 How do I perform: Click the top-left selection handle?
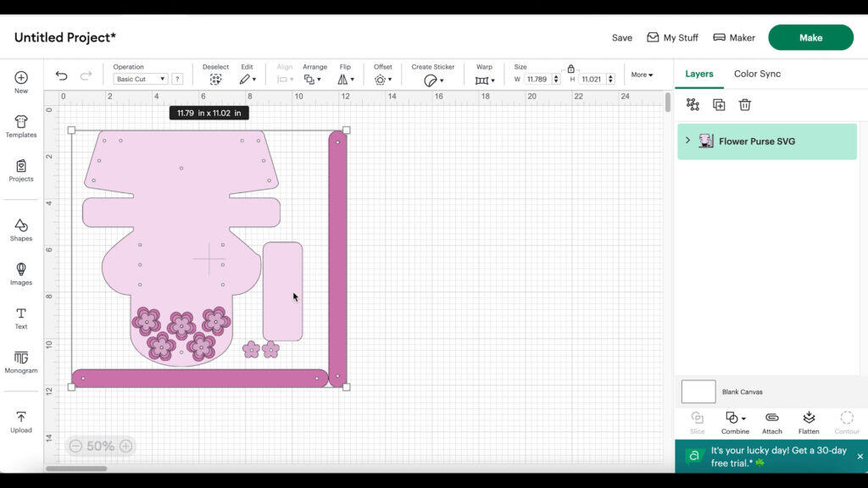[71, 130]
